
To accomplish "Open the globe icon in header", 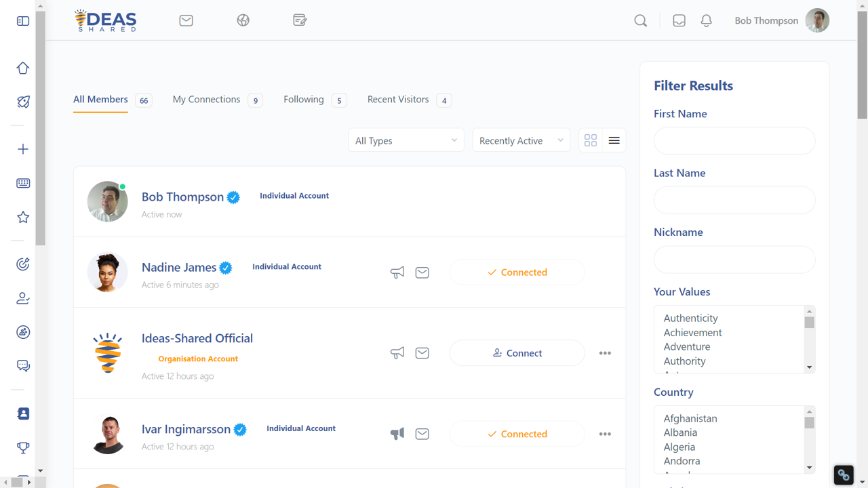I will tap(243, 20).
